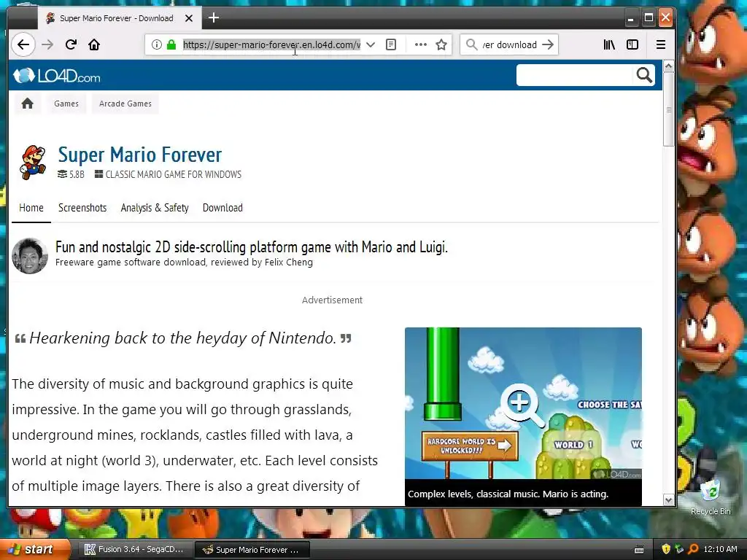Open the Arcade Games breadcrumb
Image resolution: width=747 pixels, height=560 pixels.
[125, 104]
